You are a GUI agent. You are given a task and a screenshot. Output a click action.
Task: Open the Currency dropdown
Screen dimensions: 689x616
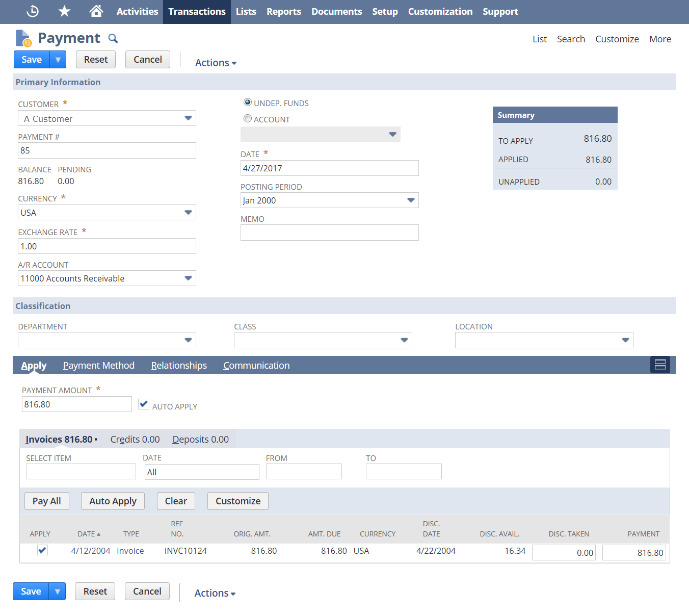point(188,213)
